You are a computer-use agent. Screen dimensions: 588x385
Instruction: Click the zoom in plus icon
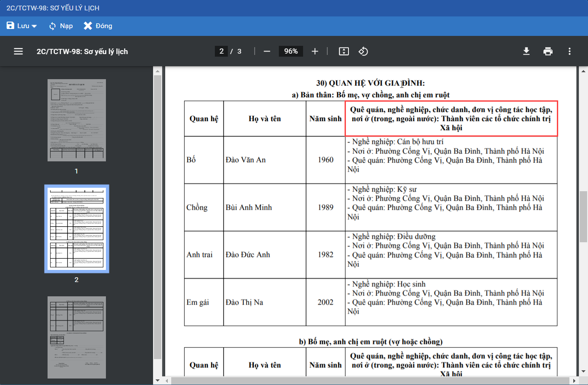tap(315, 51)
